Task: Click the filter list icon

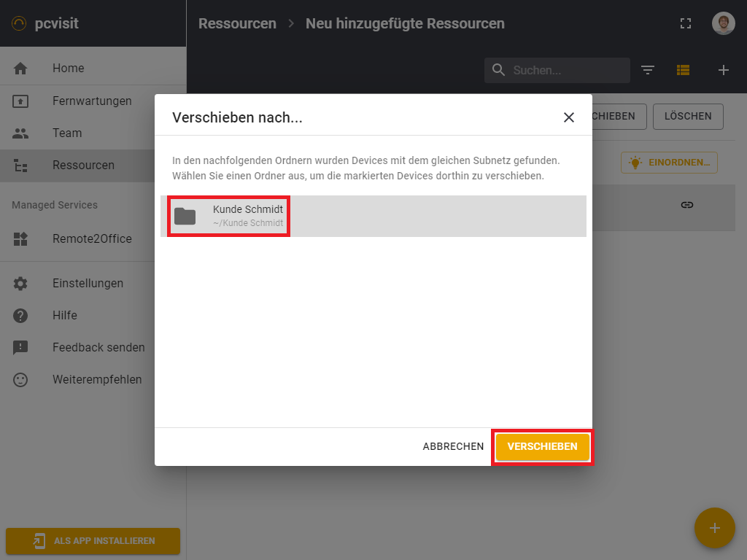Action: (648, 70)
